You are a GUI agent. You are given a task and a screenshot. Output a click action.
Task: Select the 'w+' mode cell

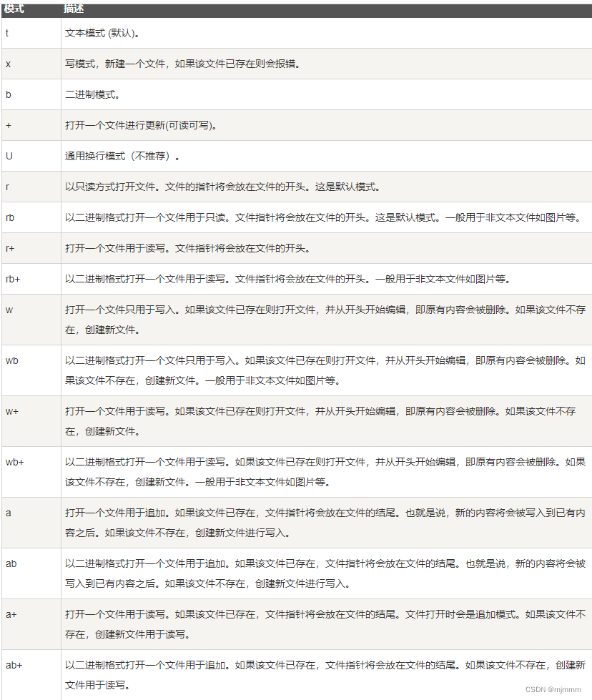[31, 421]
